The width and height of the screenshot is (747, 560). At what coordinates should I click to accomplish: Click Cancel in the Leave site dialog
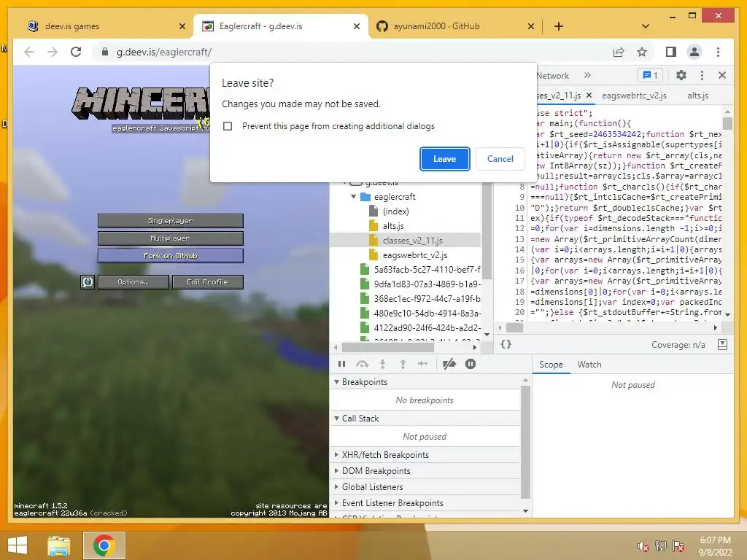pyautogui.click(x=500, y=158)
